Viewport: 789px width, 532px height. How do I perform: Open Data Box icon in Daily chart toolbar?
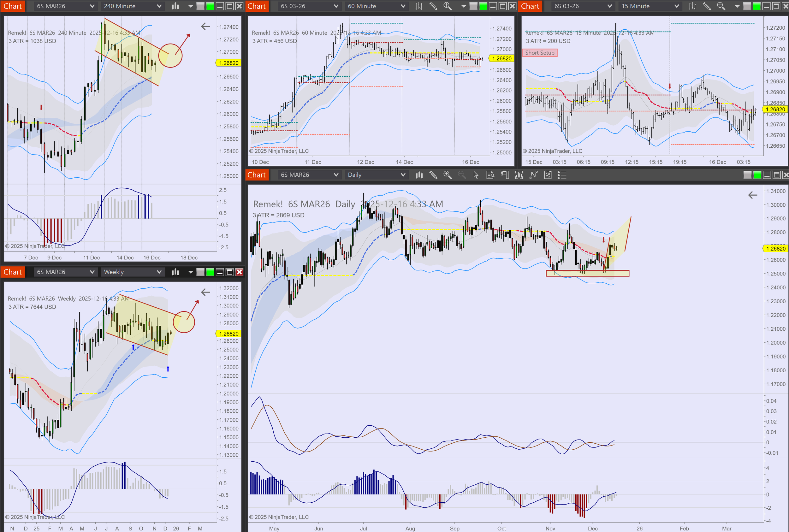click(x=490, y=175)
